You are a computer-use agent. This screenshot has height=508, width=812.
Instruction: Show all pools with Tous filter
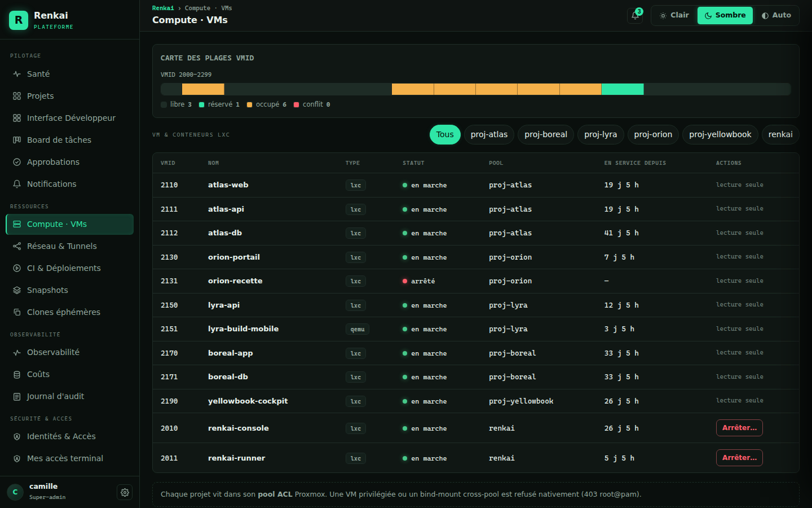(x=445, y=134)
